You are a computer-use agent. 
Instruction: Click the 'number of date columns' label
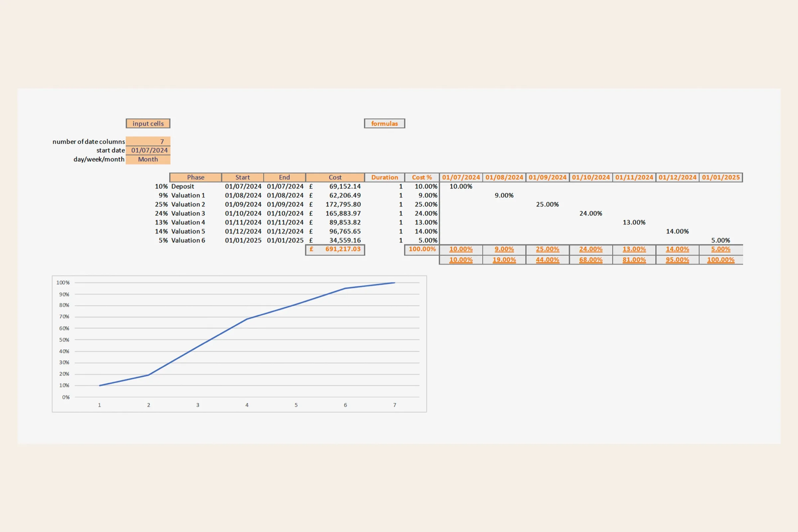(88, 142)
